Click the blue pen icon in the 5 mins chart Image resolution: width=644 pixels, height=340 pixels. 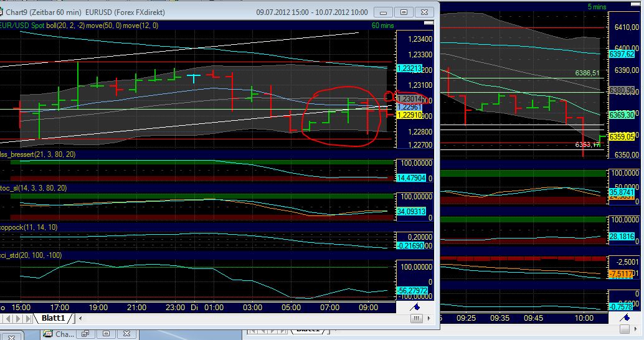(625, 317)
